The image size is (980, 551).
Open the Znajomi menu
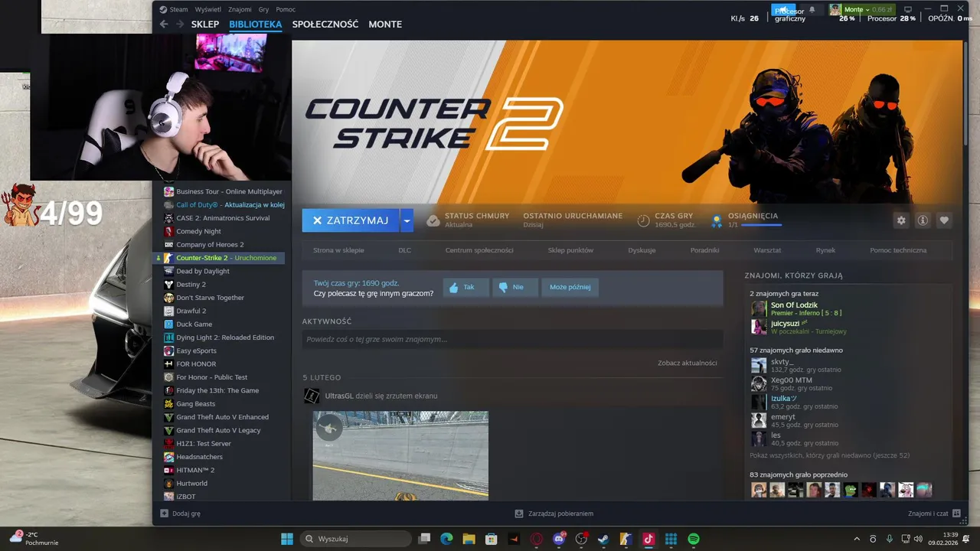[240, 9]
